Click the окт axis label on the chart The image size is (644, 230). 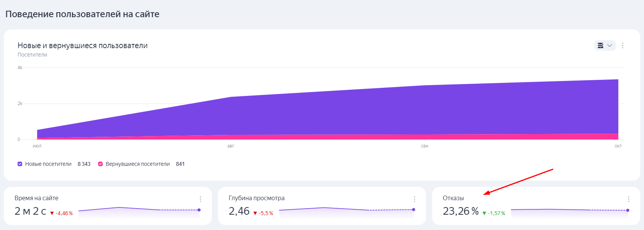tap(618, 146)
